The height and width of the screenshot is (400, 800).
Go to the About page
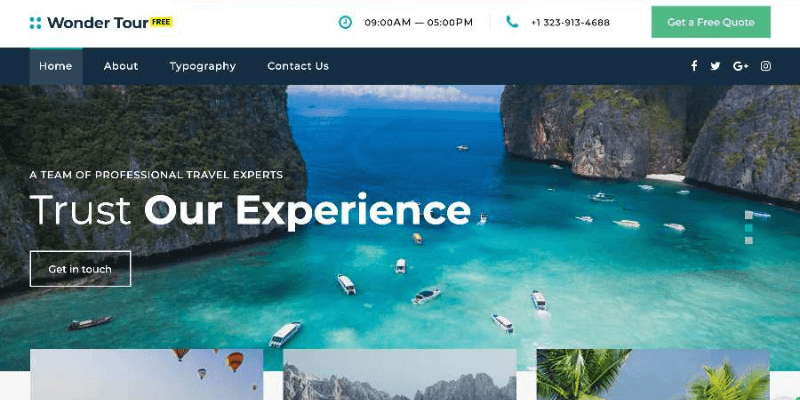(121, 66)
